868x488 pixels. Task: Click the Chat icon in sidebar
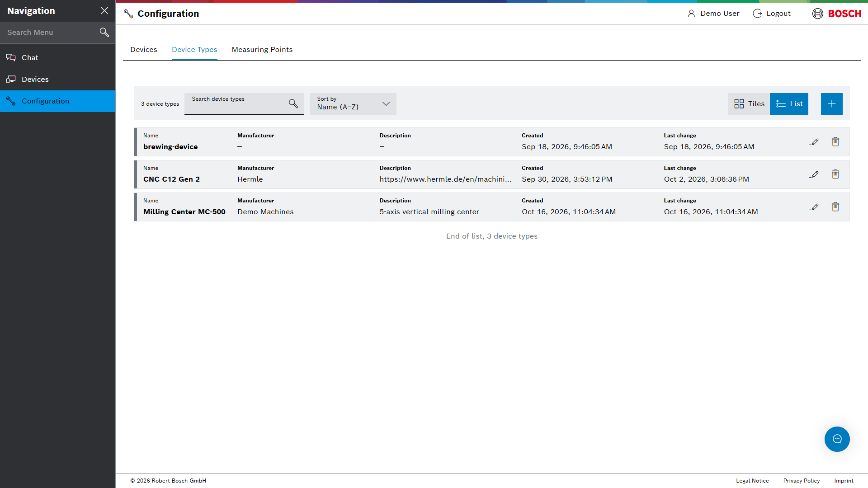11,57
